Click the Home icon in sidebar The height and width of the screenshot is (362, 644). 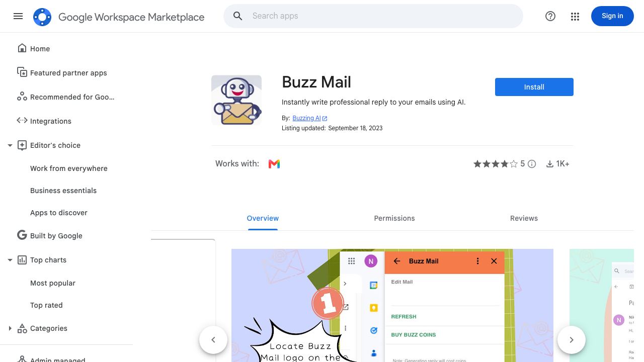(x=22, y=48)
